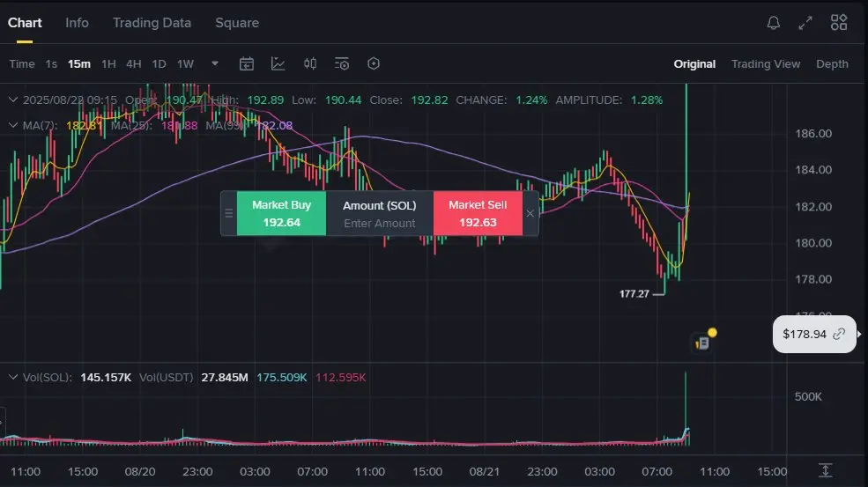Click the Time label in toolbar
Screen dimensions: 868x487
click(21, 63)
